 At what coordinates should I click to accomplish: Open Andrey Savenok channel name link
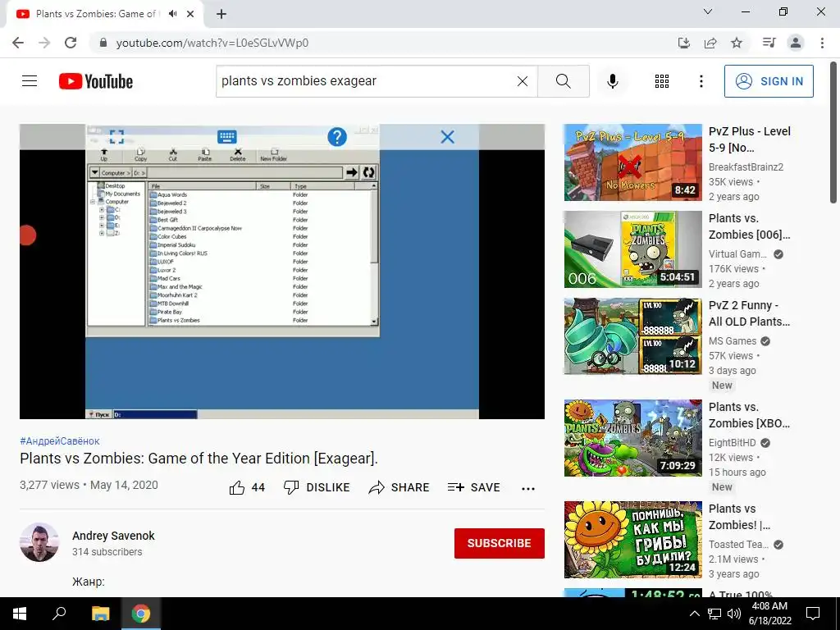click(x=113, y=536)
